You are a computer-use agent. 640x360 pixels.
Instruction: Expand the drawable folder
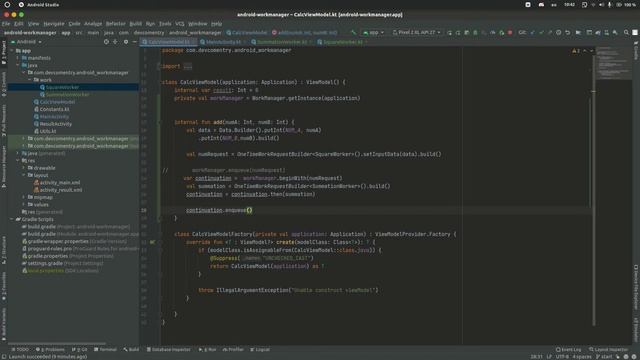pyautogui.click(x=24, y=168)
